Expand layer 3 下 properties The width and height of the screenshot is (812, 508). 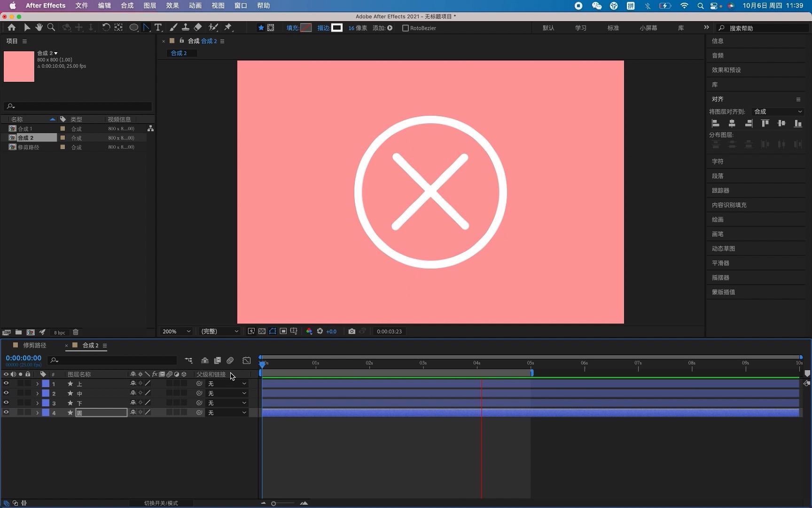tap(38, 403)
